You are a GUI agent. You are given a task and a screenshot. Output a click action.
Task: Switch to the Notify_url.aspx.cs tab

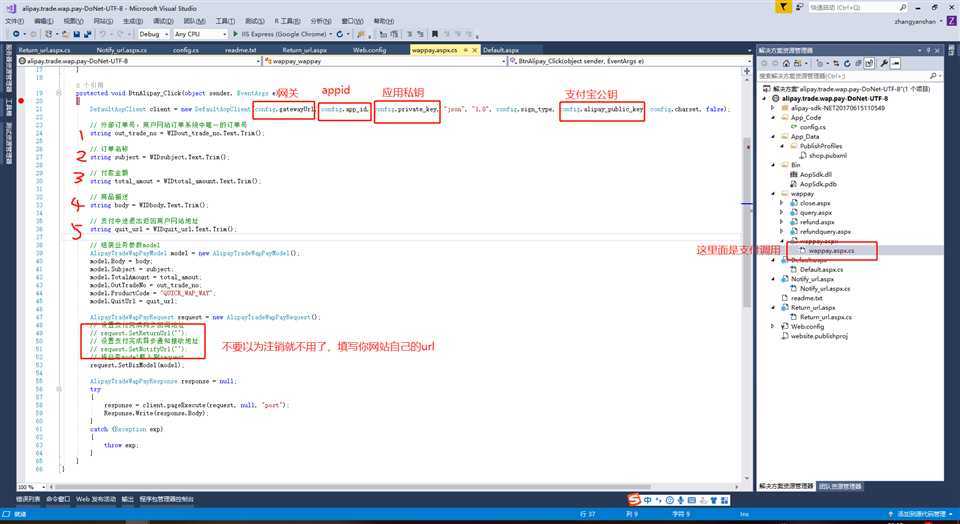click(121, 50)
